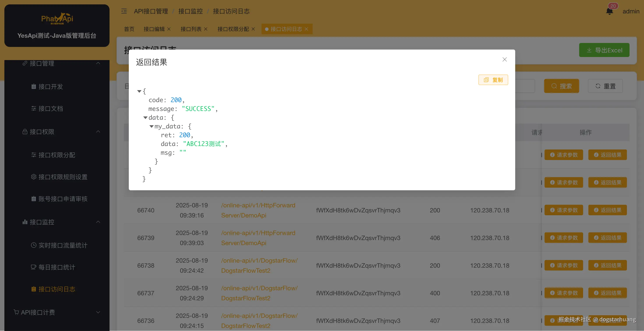Click the 复制 copy button
The width and height of the screenshot is (644, 331).
pyautogui.click(x=493, y=80)
